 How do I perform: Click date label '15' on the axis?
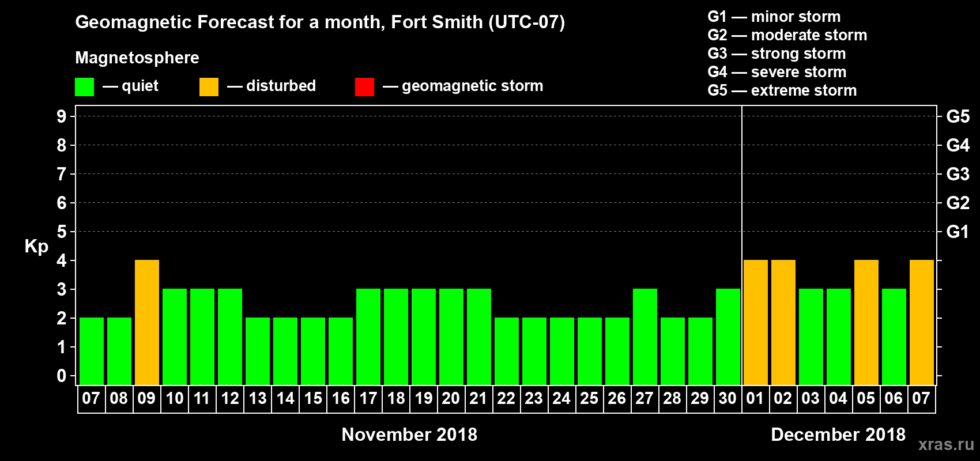[x=313, y=399]
